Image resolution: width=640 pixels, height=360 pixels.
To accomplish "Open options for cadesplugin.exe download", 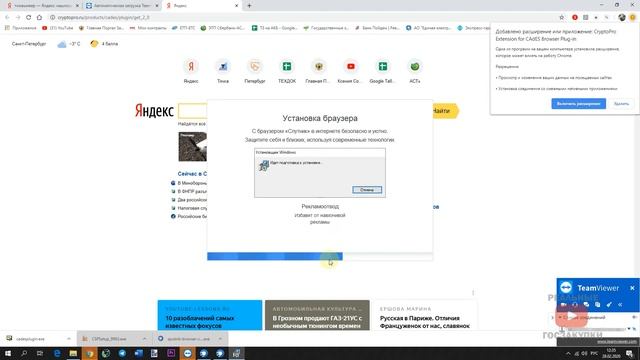I will (69, 339).
